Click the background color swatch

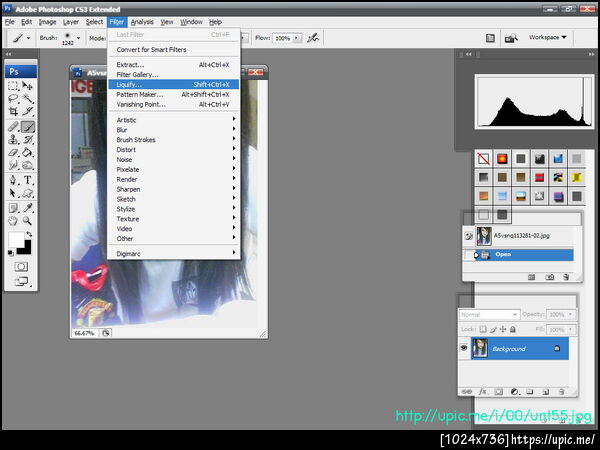click(26, 249)
